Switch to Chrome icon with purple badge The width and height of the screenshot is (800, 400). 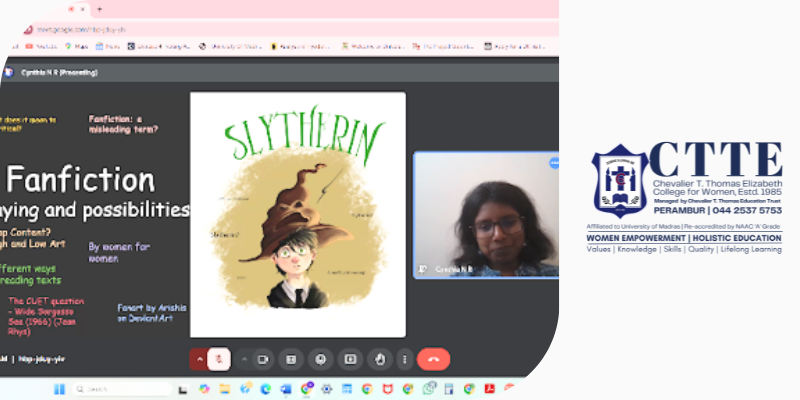pyautogui.click(x=307, y=388)
